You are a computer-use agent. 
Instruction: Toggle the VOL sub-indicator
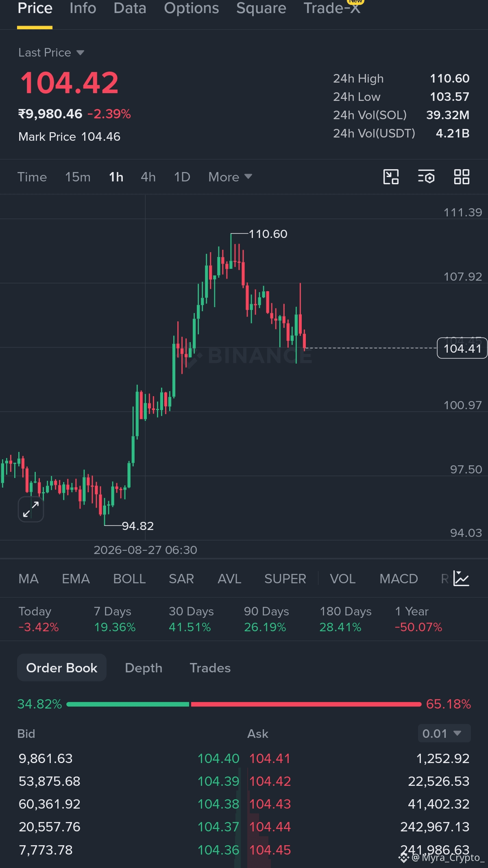click(x=343, y=578)
